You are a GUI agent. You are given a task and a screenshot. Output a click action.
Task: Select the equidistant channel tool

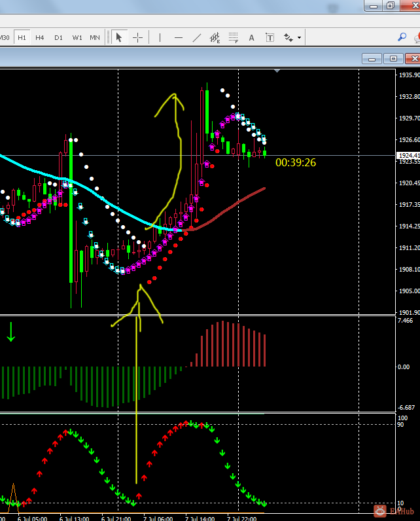215,37
